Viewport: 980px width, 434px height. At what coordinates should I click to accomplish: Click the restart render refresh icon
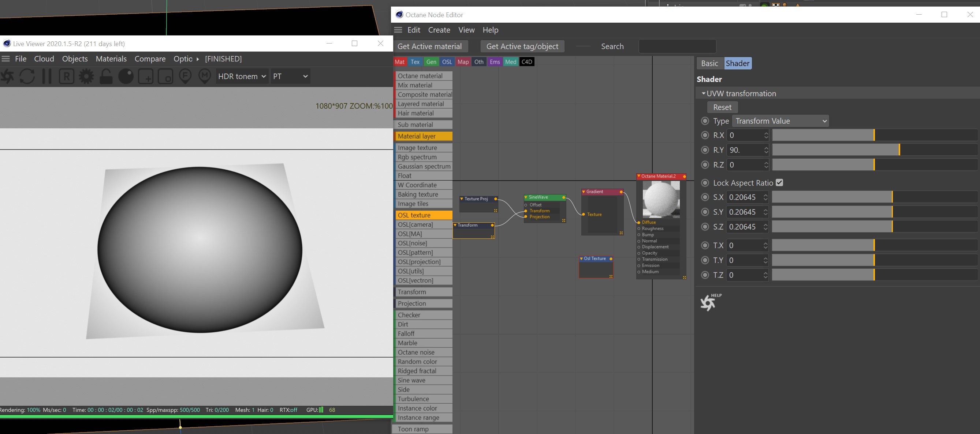point(27,76)
